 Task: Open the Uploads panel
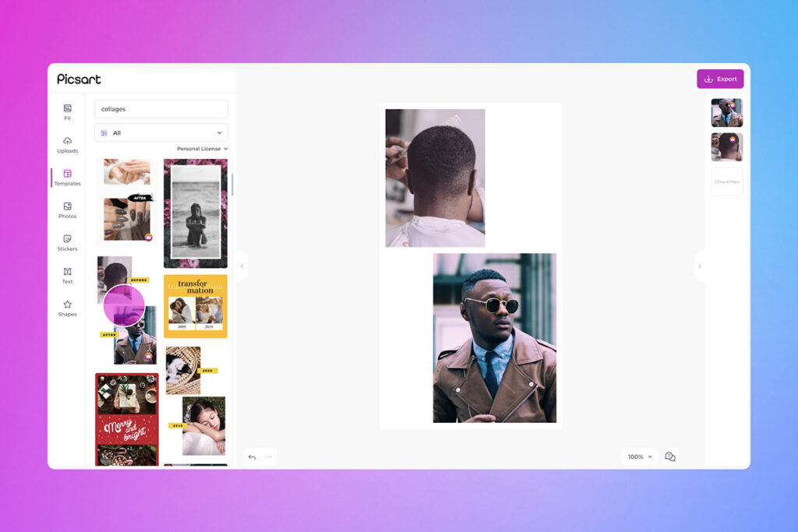tap(67, 144)
